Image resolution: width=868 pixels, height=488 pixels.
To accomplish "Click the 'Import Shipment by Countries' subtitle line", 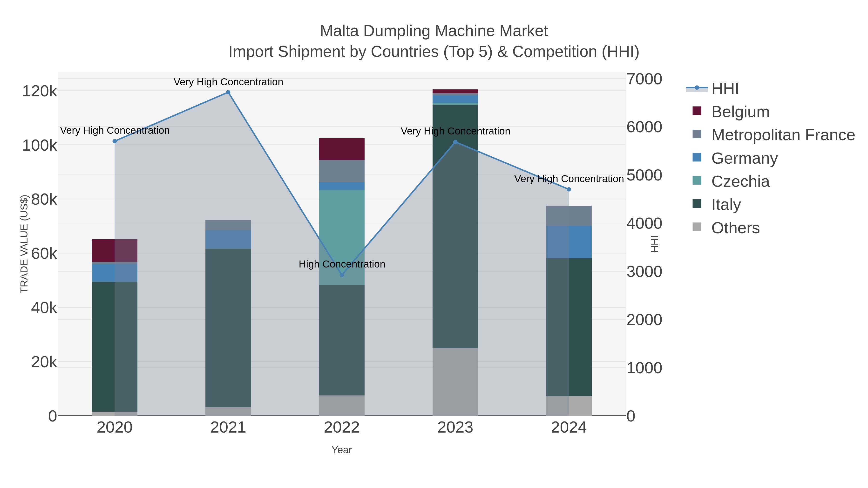I will pos(434,52).
